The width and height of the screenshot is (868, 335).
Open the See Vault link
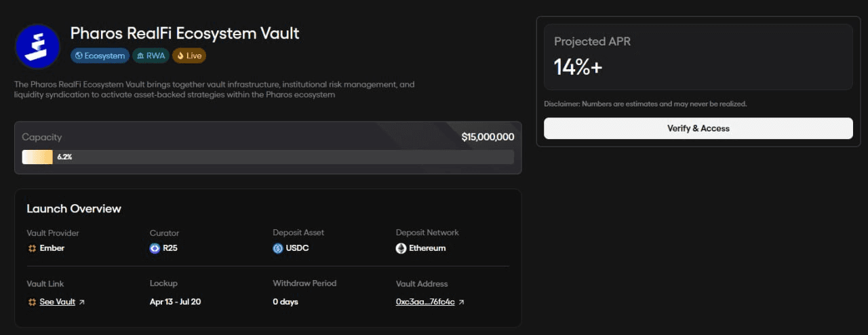pyautogui.click(x=57, y=302)
